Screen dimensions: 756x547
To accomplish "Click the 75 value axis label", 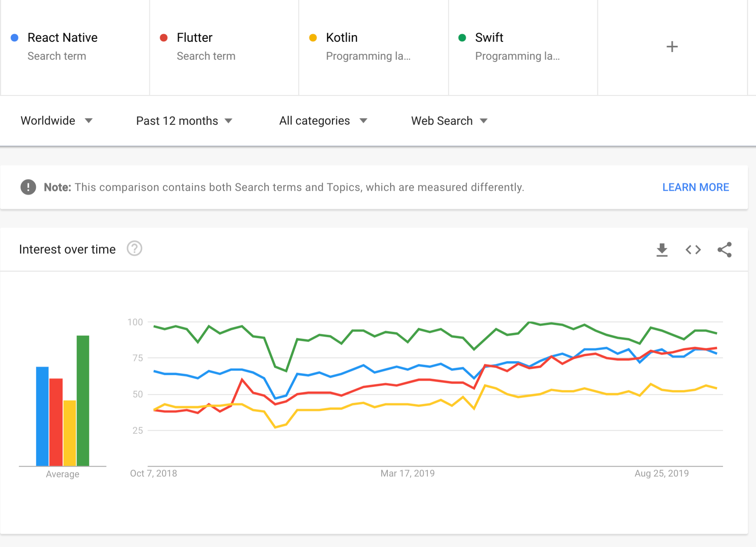I will (x=138, y=358).
